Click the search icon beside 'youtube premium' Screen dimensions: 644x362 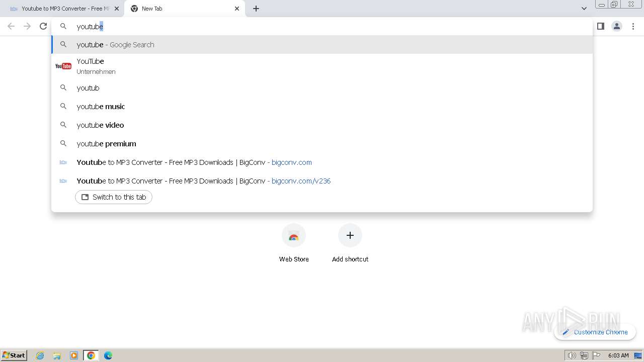click(x=63, y=144)
